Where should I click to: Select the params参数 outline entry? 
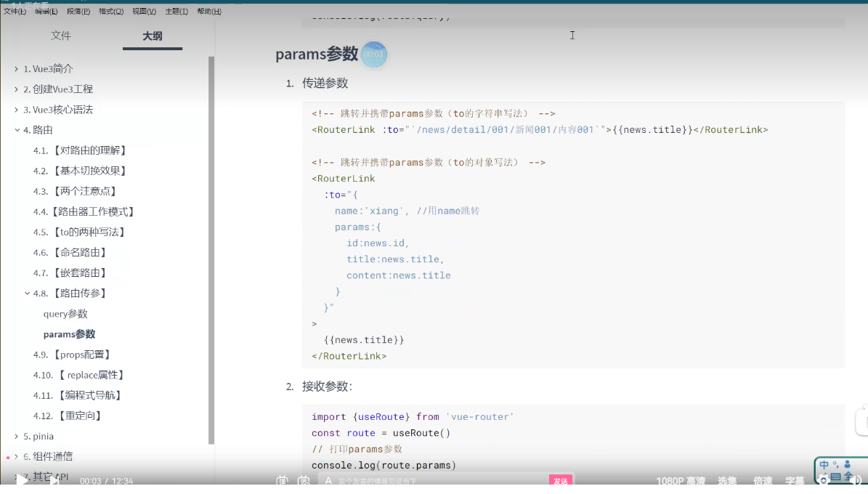click(69, 334)
